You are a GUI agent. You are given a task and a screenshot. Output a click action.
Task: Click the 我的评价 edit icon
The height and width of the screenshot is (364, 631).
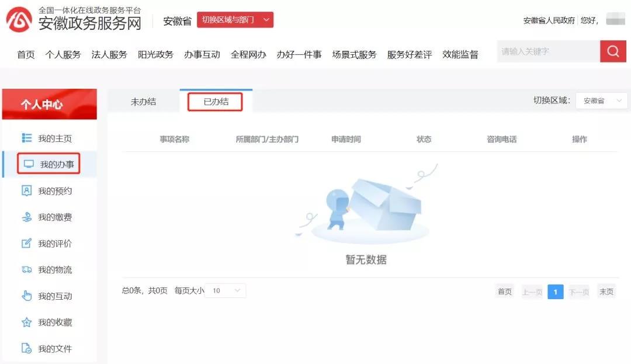[26, 244]
